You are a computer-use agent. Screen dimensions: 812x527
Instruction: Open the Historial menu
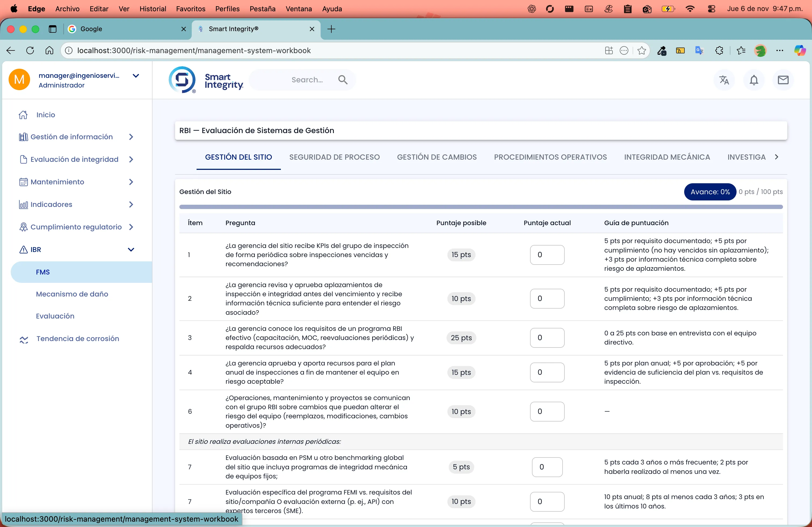[x=153, y=9]
